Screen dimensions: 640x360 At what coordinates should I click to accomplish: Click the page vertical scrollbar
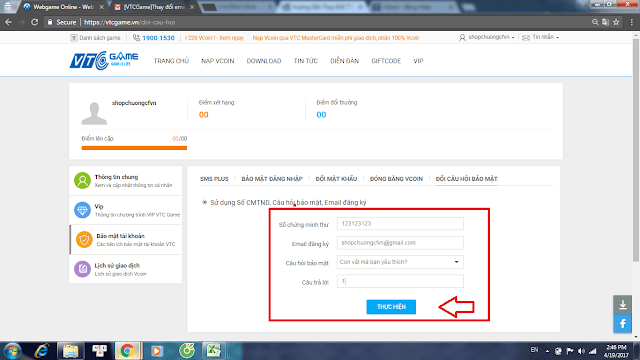636,149
